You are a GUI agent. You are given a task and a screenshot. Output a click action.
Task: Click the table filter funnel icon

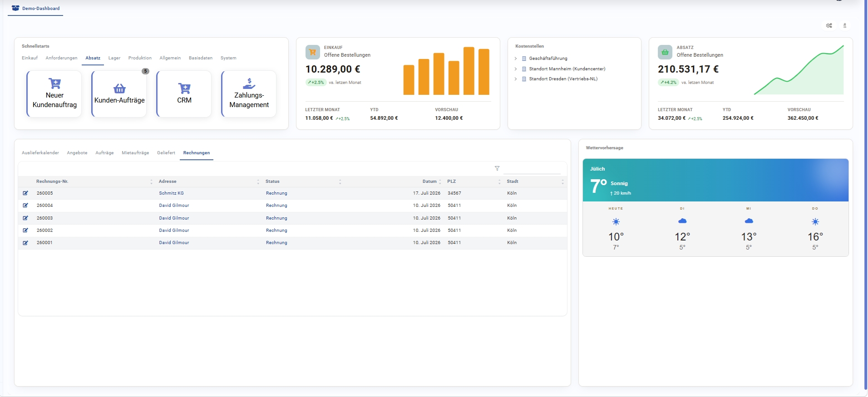[x=497, y=168]
